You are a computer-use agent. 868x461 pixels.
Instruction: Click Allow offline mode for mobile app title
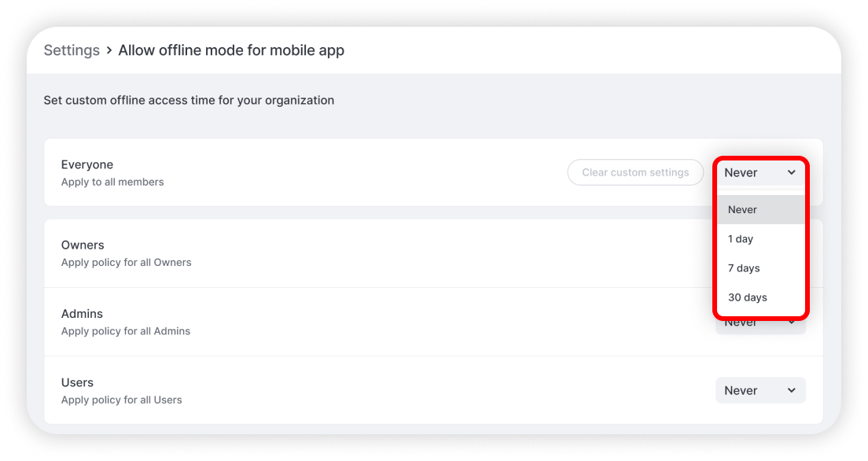pyautogui.click(x=231, y=50)
